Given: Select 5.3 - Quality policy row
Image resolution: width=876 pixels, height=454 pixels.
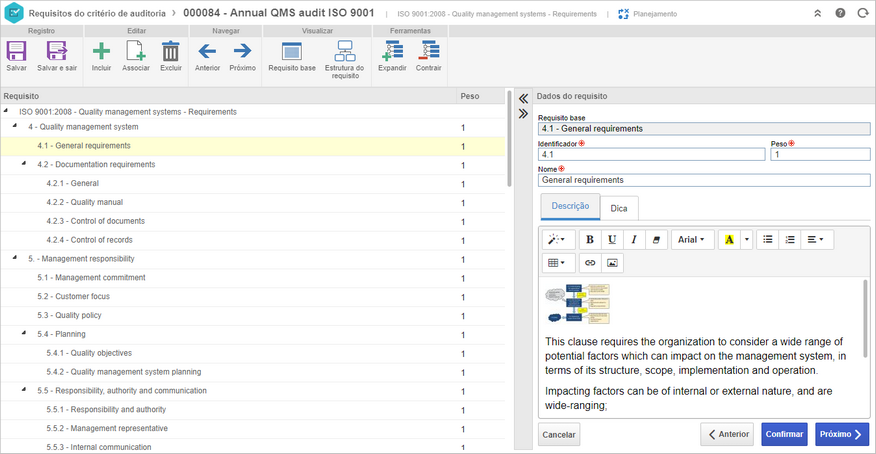Looking at the screenshot, I should pos(253,316).
